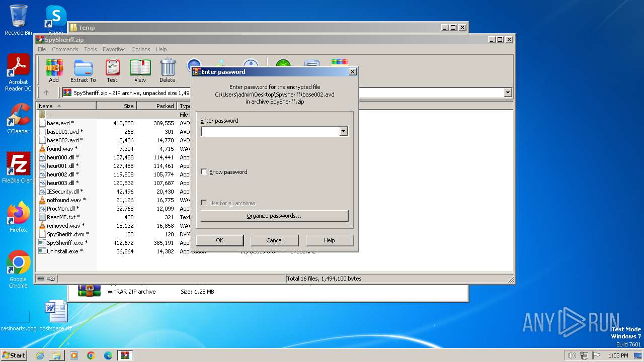
Task: Open Windows Explorer folder taskbar icon
Action: pyautogui.click(x=57, y=355)
